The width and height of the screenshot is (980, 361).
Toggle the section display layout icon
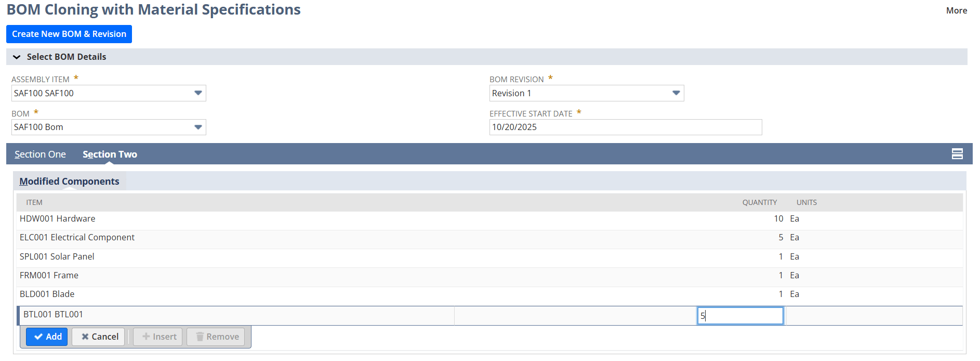pos(958,153)
